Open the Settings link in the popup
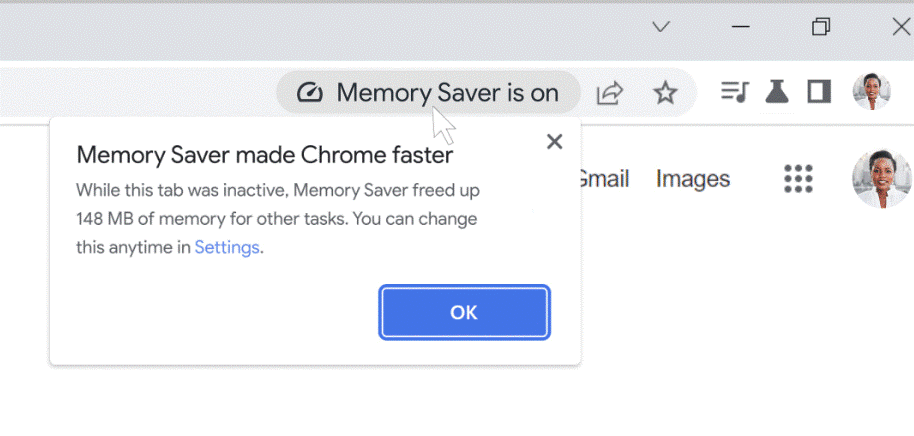The height and width of the screenshot is (436, 914). click(x=227, y=247)
